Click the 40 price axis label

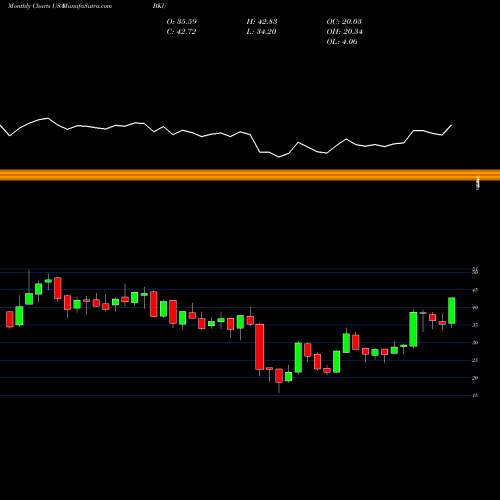coord(475,308)
